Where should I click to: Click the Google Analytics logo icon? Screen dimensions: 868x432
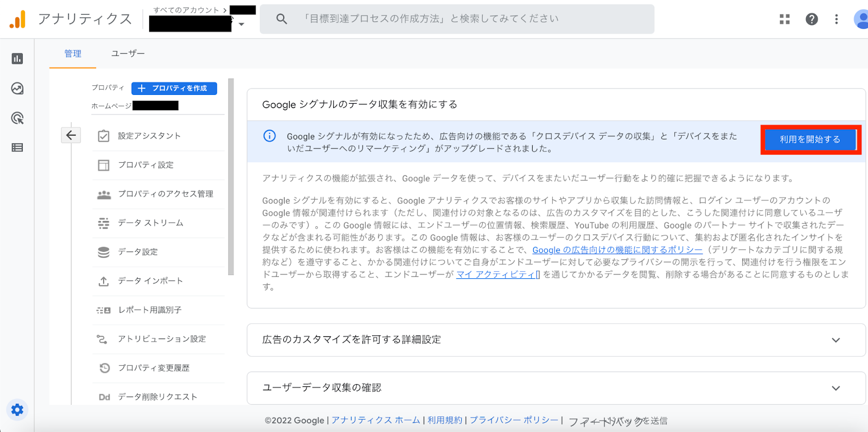pyautogui.click(x=17, y=19)
